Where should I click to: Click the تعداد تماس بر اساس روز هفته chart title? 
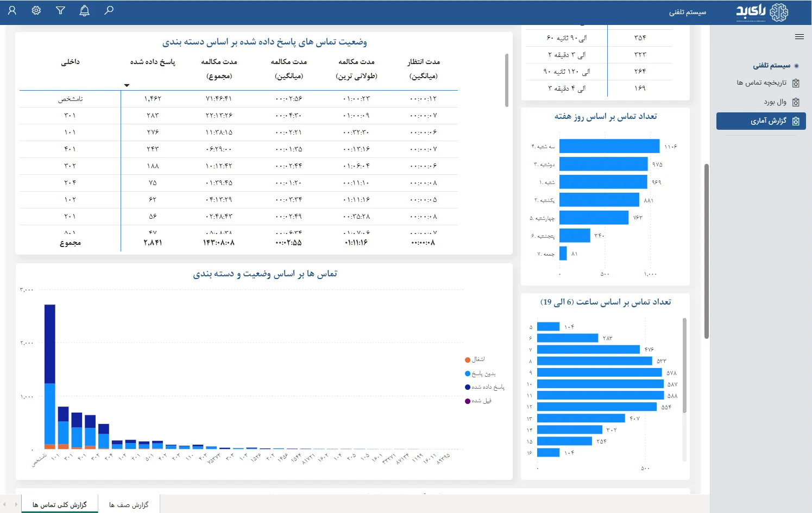pyautogui.click(x=606, y=116)
